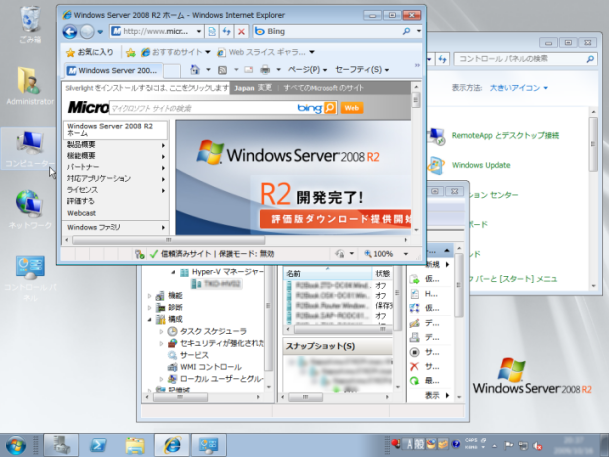This screenshot has height=457, width=609.
Task: Click the orange Bing search button on page
Action: pos(330,108)
